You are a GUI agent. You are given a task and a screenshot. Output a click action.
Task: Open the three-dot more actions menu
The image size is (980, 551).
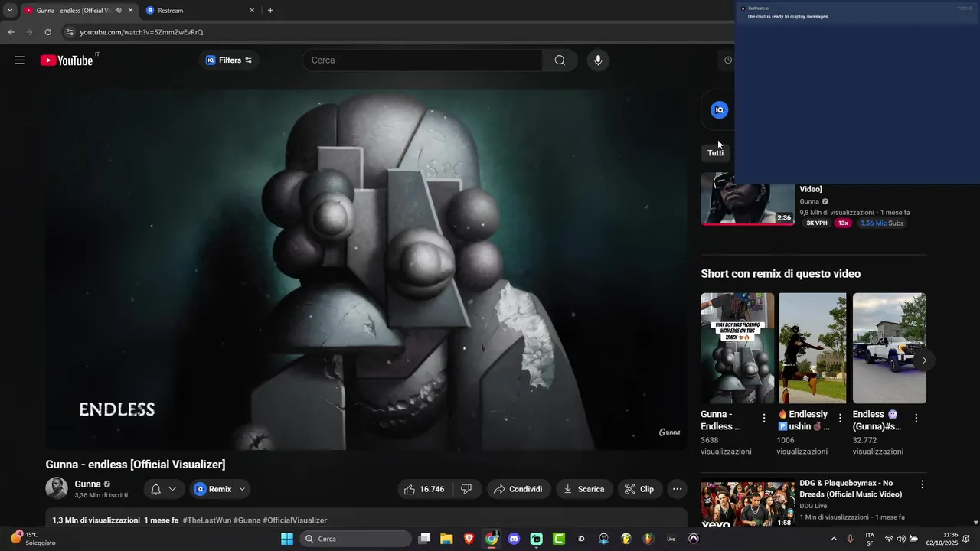point(677,489)
